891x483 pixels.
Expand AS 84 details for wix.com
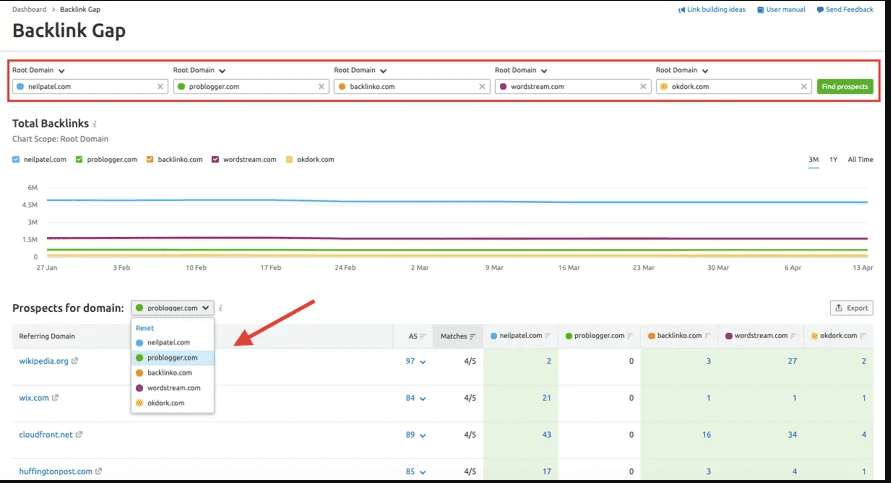tap(415, 398)
